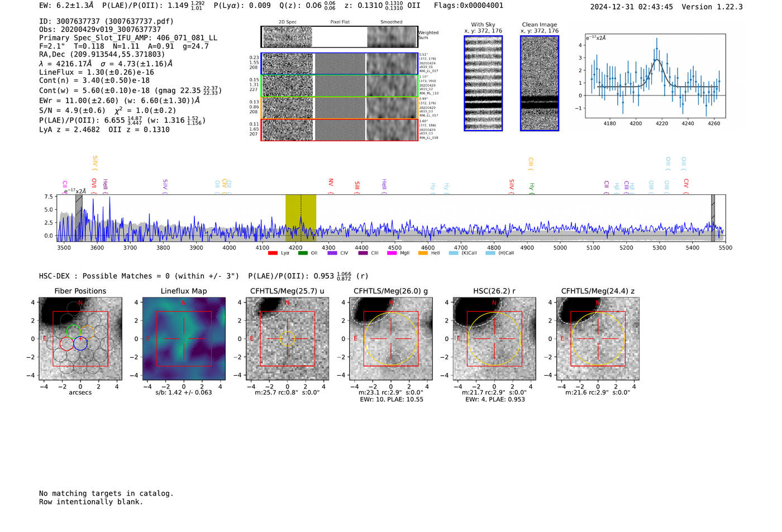Select the Obs: 20200429v019_3007637737 line
The height and width of the screenshot is (532, 782).
[x=100, y=30]
